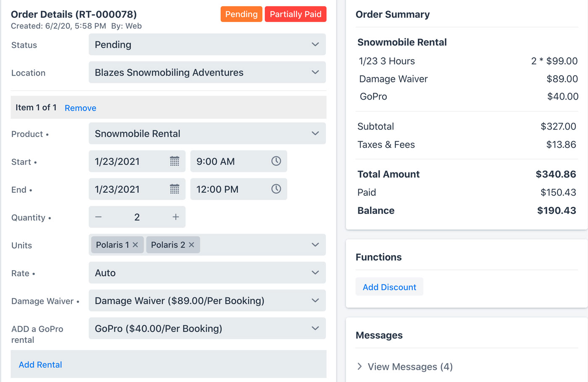This screenshot has width=588, height=382.
Task: Open the Product dropdown showing Snowmobile Rental
Action: pyautogui.click(x=207, y=134)
